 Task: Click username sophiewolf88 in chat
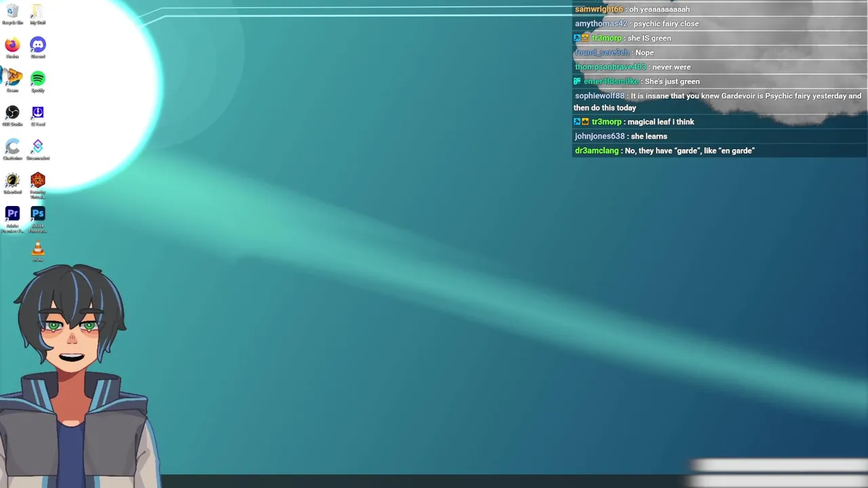click(x=599, y=96)
